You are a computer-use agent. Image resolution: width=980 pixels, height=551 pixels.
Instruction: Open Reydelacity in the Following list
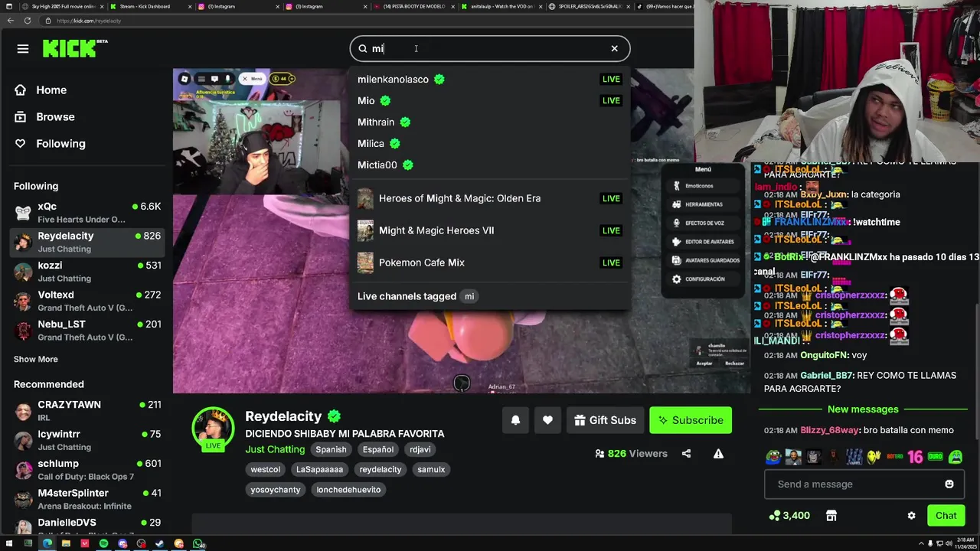click(87, 242)
